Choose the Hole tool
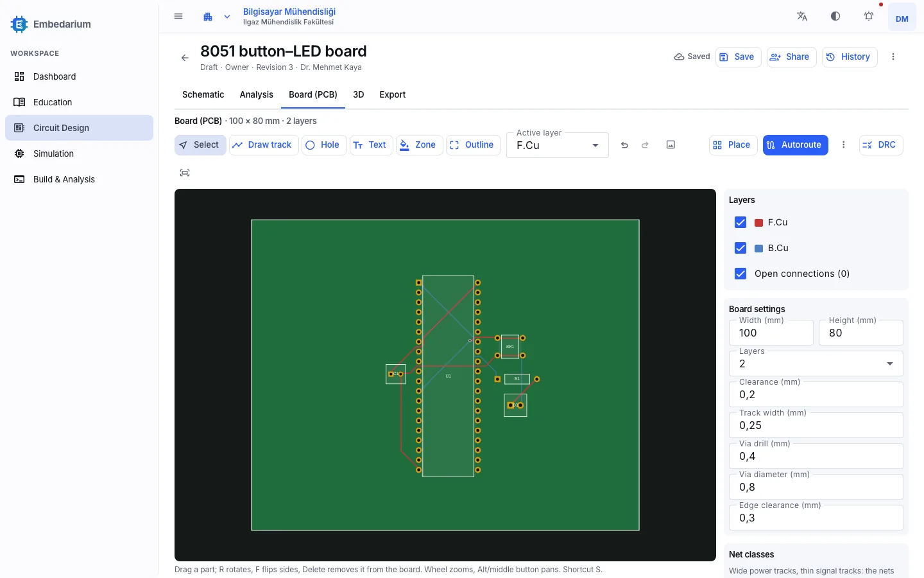924x578 pixels. pos(324,145)
